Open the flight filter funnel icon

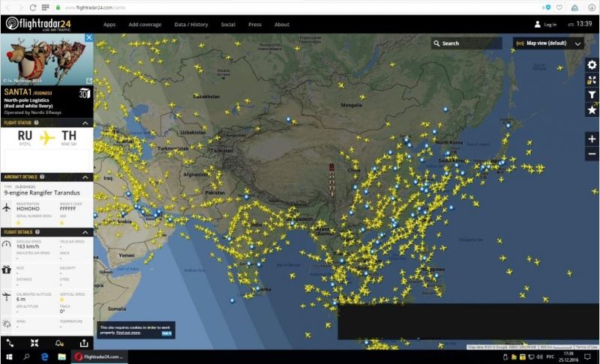(x=592, y=95)
